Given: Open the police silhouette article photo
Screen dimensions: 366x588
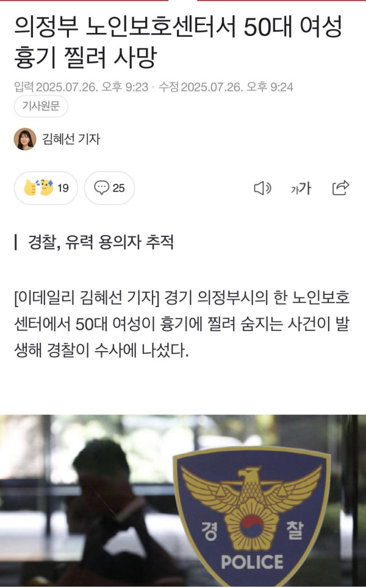Looking at the screenshot, I should (x=183, y=501).
